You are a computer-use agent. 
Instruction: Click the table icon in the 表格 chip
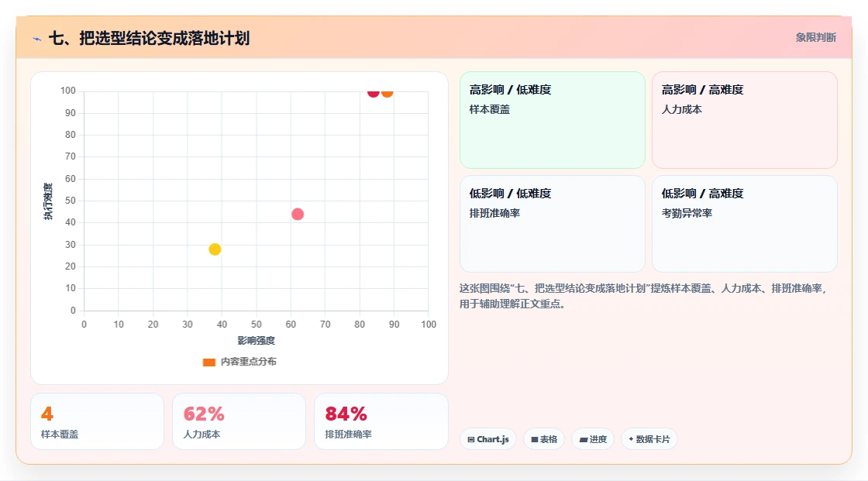[535, 439]
